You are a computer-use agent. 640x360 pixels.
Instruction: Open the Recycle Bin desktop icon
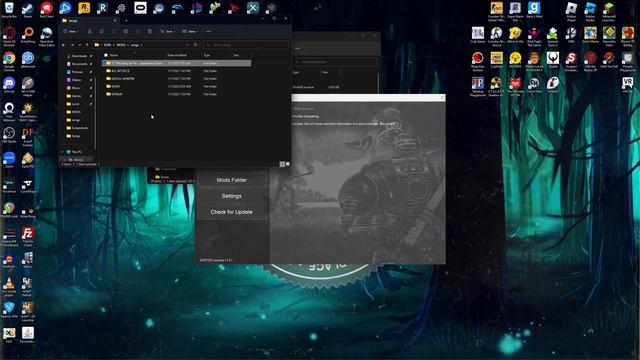9,10
